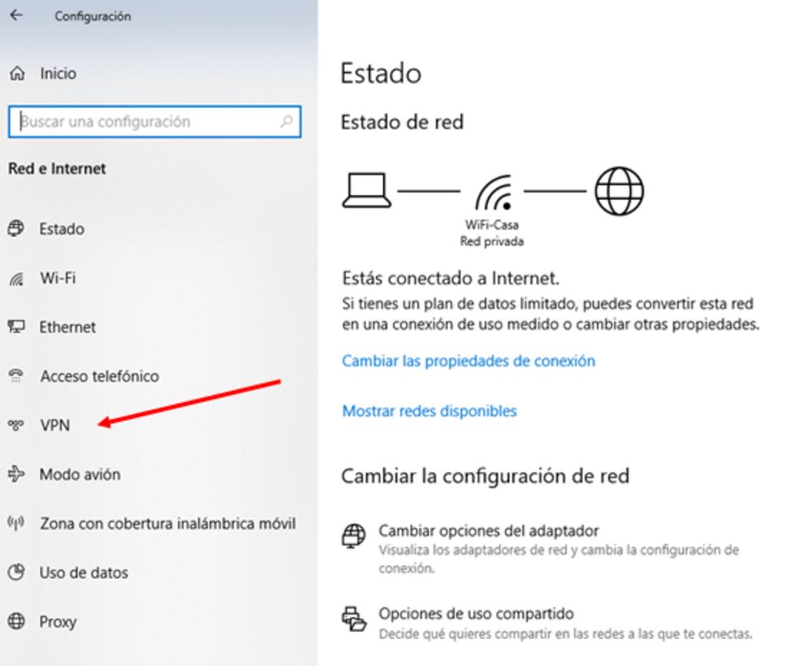Click the Buscar una configuración search field
The image size is (812, 666).
point(154,122)
